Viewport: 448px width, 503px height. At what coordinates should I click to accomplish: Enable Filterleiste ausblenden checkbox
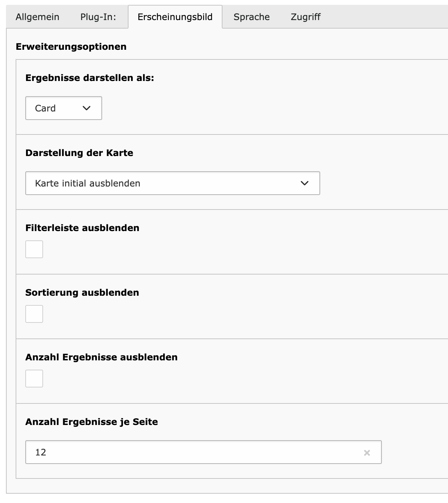[34, 249]
